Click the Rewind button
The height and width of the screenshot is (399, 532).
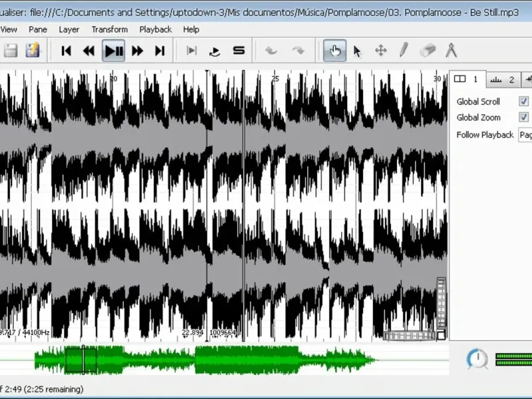point(89,51)
